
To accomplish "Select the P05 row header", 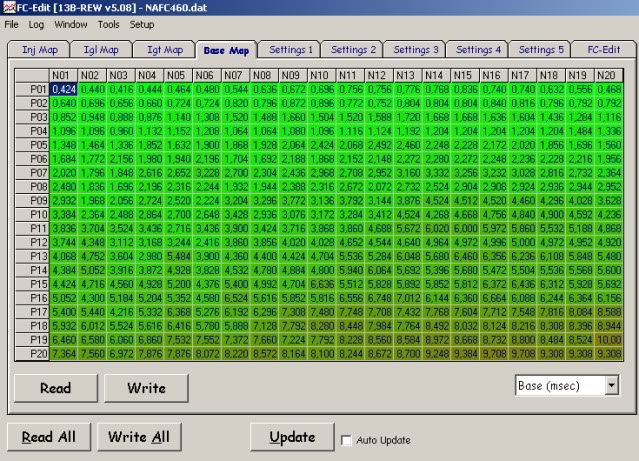I will coord(32,145).
